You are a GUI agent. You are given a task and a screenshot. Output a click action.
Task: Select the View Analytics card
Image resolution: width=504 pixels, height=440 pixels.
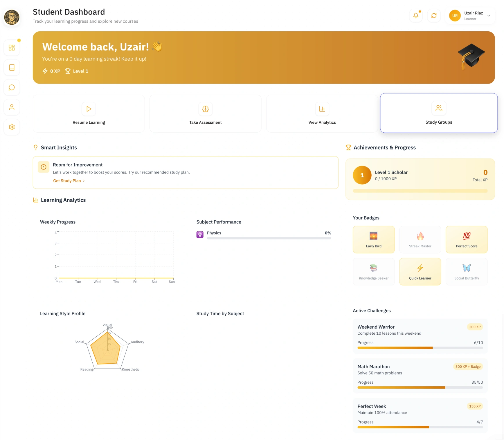[322, 113]
